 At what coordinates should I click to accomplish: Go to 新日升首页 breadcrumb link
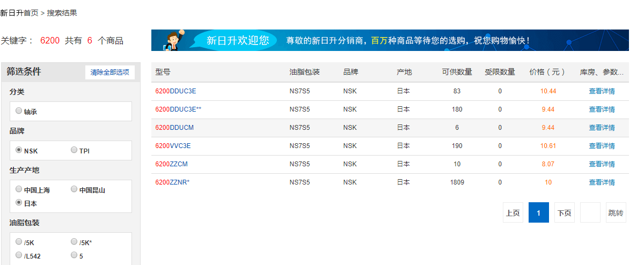(x=19, y=13)
